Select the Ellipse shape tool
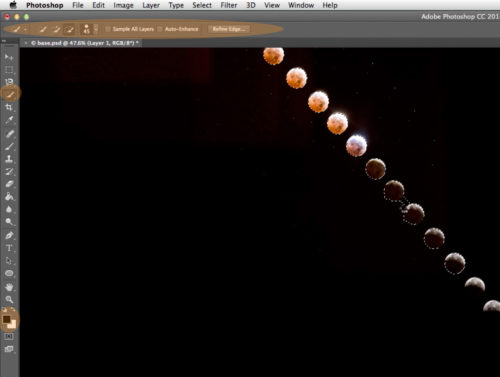Screen dimensions: 500x377 [9, 273]
